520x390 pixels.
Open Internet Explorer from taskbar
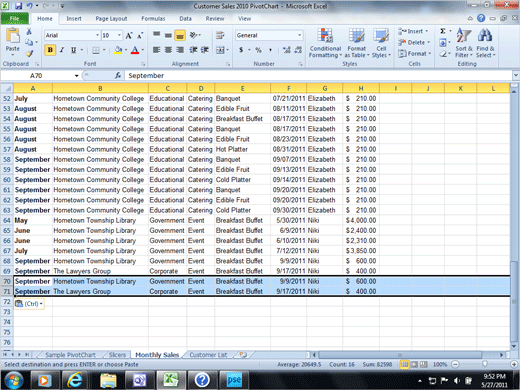[75, 380]
